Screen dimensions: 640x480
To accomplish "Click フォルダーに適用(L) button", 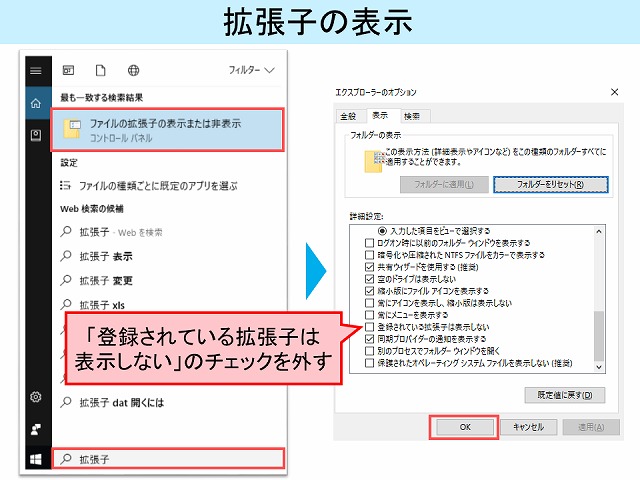I will [x=444, y=184].
